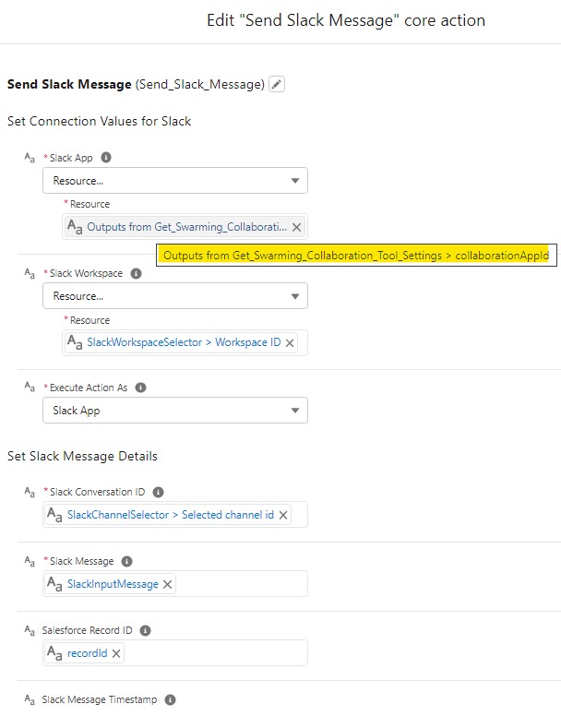
Task: Click the Set Connection Values for Slack heading
Action: click(x=99, y=121)
